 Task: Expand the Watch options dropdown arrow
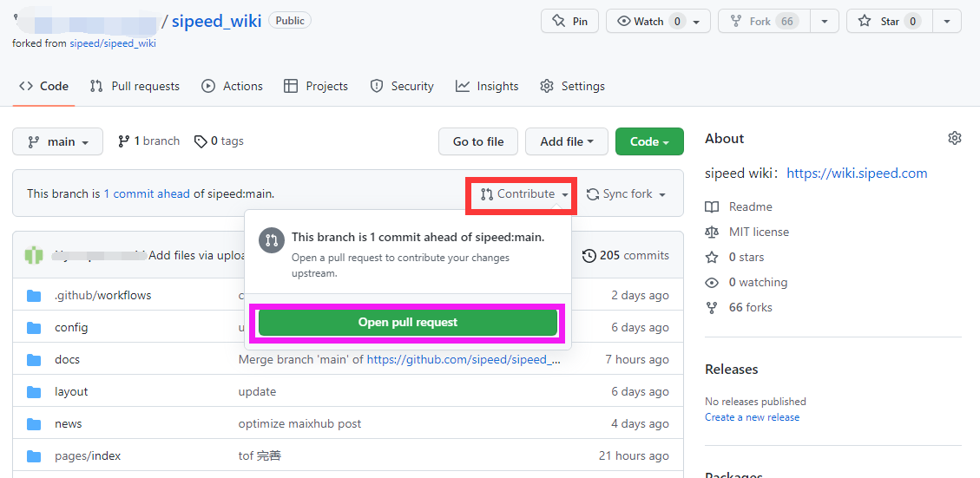(x=697, y=22)
